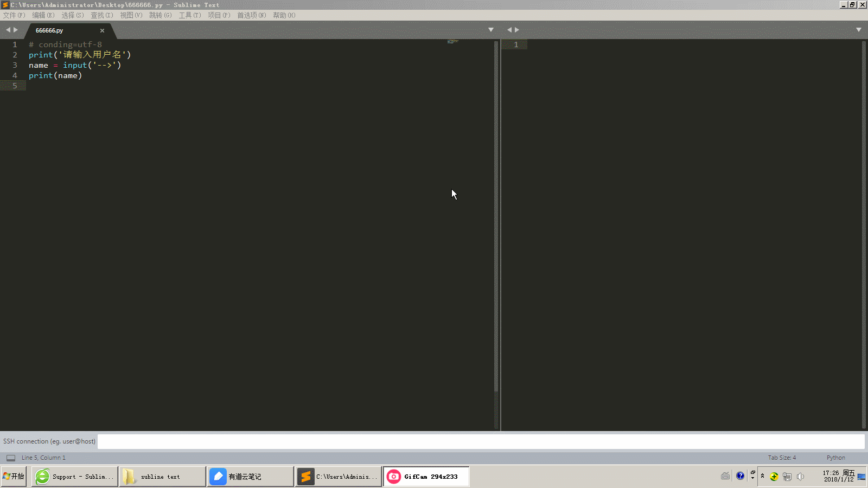Open the GifCam app from the taskbar
Image resolution: width=868 pixels, height=488 pixels.
426,477
